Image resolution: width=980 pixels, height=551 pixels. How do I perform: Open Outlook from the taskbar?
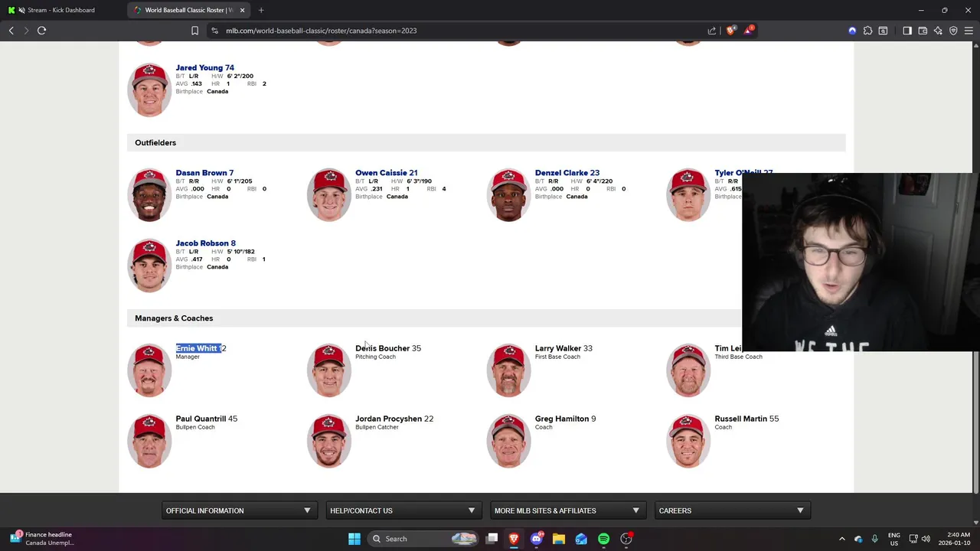[581, 539]
